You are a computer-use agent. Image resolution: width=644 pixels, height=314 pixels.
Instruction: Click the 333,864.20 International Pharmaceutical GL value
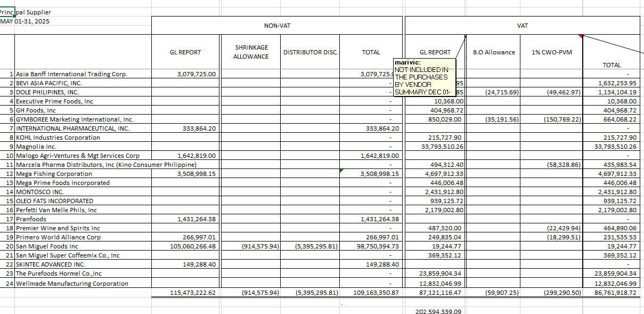[185, 128]
